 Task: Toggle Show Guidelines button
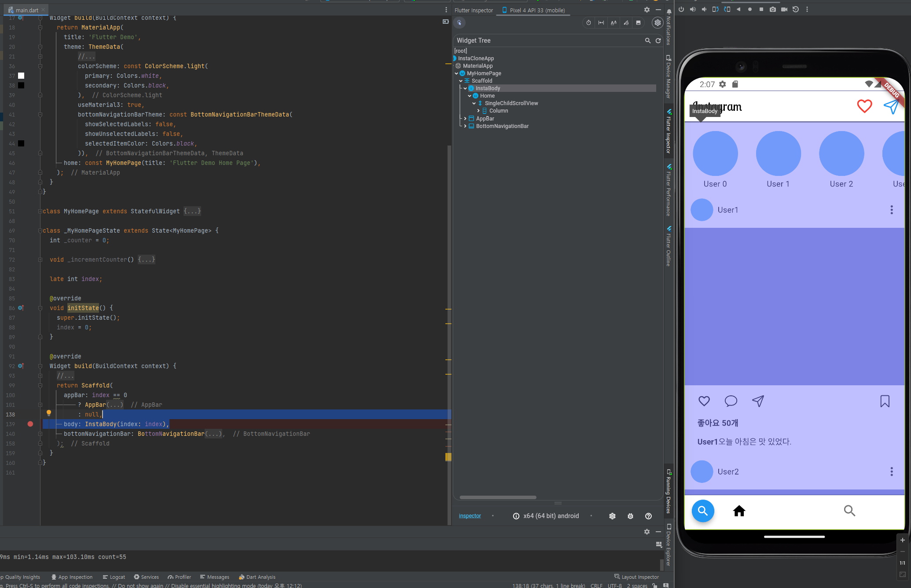(601, 23)
